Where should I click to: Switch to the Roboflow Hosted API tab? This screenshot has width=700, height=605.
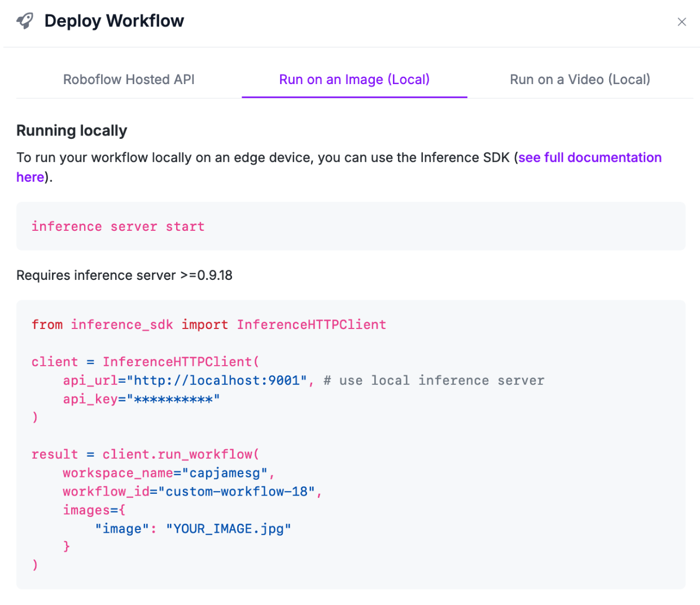(x=129, y=80)
